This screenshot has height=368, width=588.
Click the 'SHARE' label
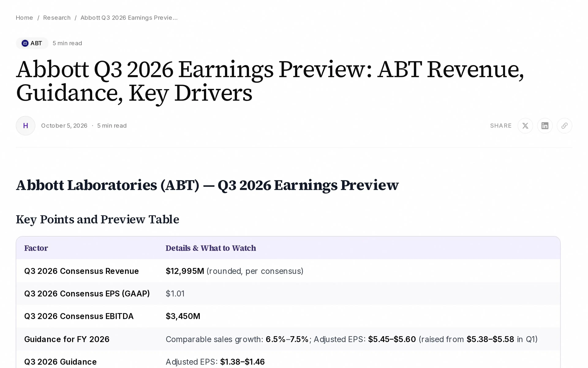[x=501, y=126]
